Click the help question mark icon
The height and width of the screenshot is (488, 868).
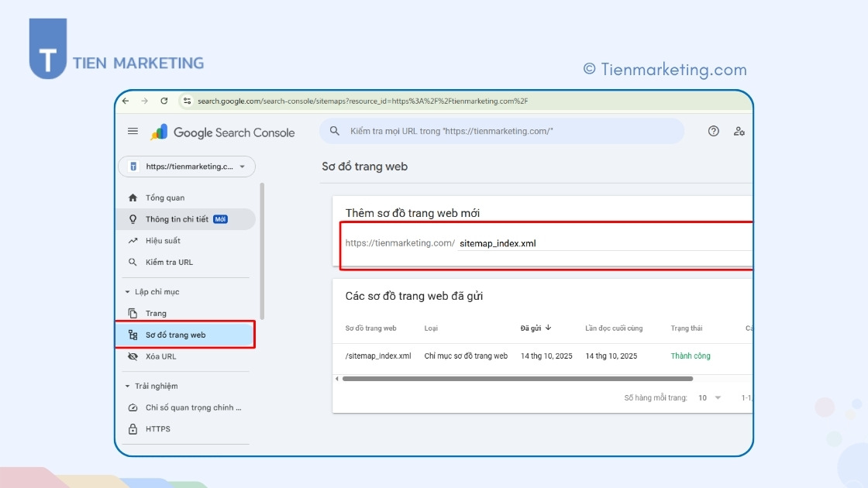click(713, 132)
